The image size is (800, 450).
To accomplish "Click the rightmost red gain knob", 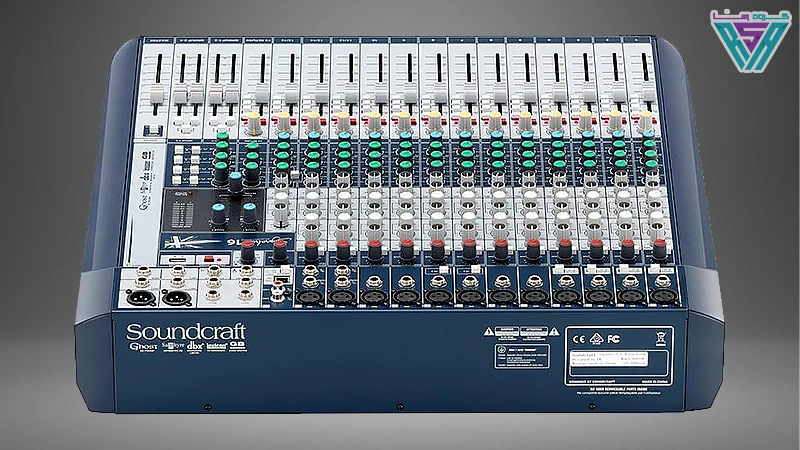I will pyautogui.click(x=660, y=249).
